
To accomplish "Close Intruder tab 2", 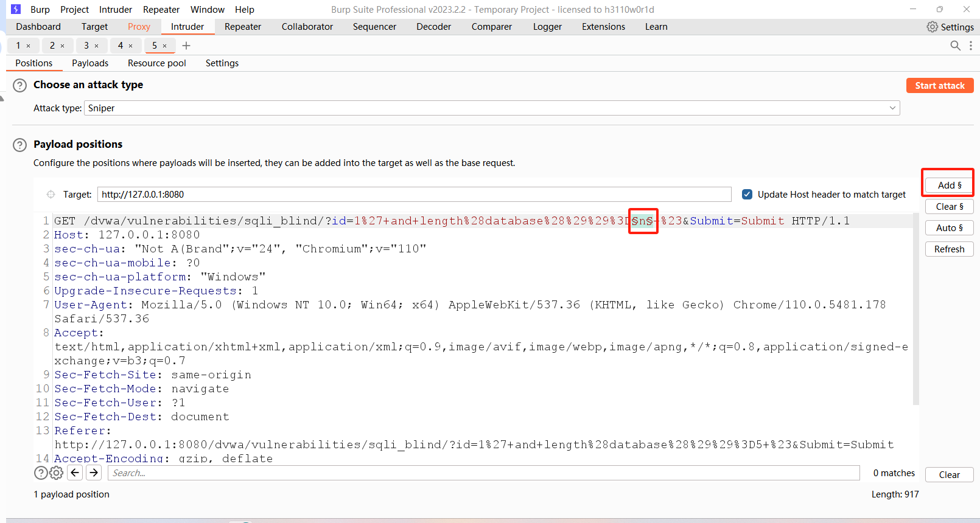I will coord(62,46).
